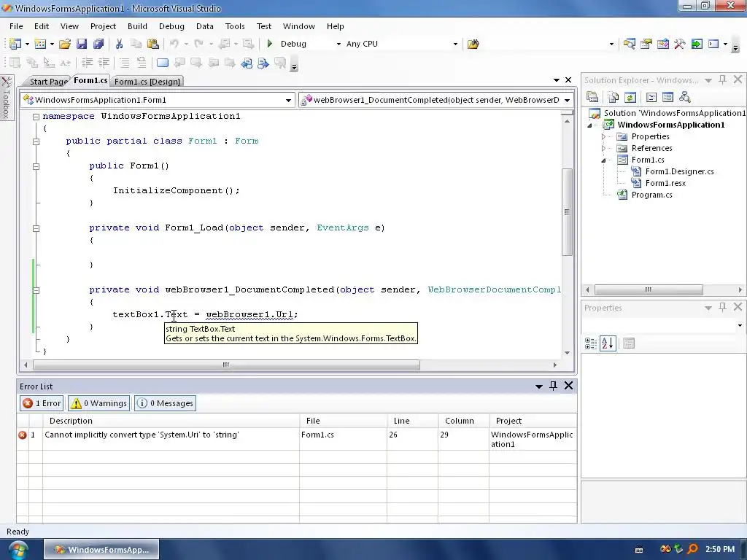Screen dimensions: 747x560
Task: Click the 'Cannot implicitly convert type' error row
Action: point(296,439)
